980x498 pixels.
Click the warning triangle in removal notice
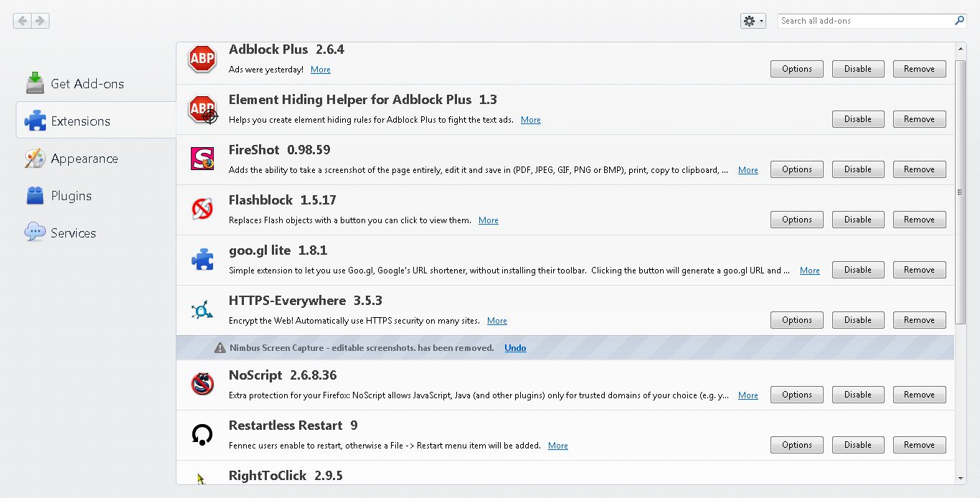pos(220,348)
